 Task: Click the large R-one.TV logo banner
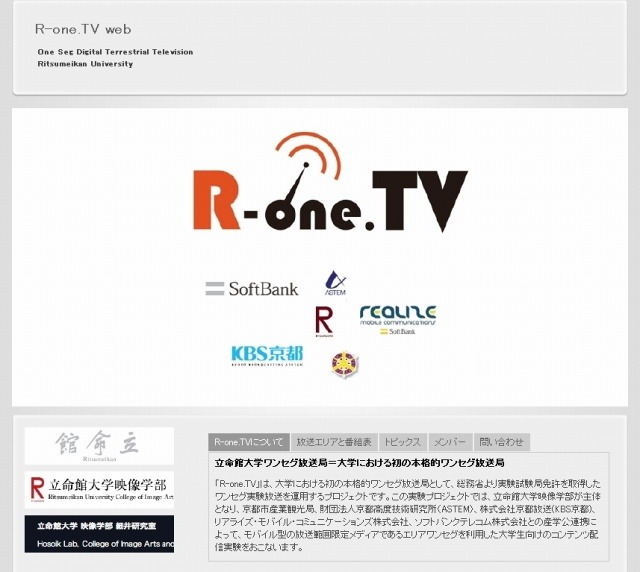[330, 183]
